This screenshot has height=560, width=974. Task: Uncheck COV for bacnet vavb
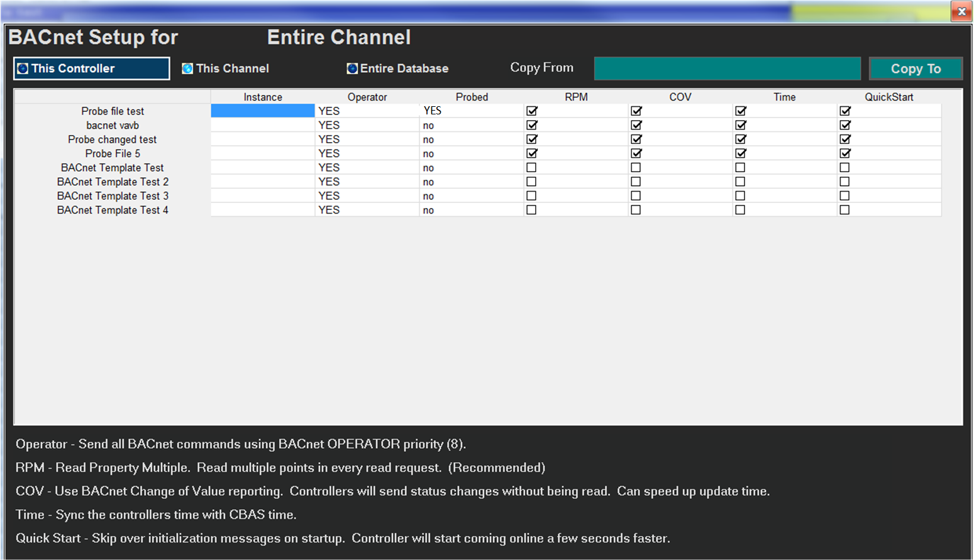pyautogui.click(x=636, y=125)
